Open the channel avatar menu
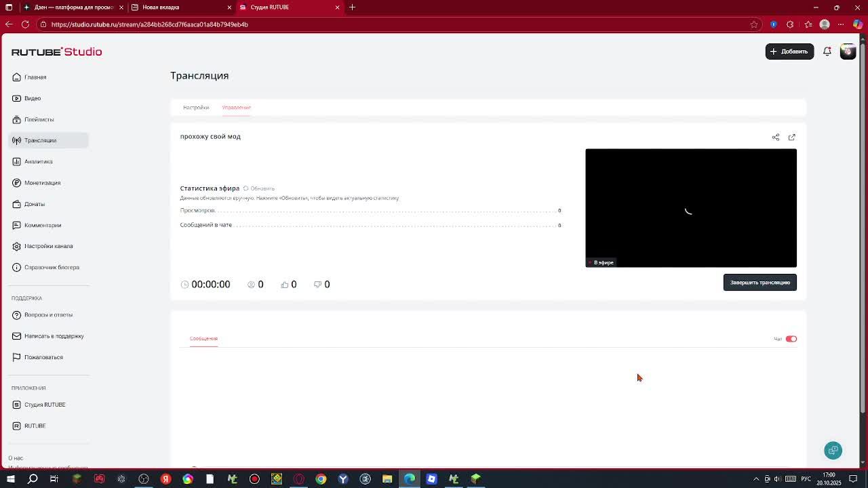Screen dimensions: 868x488 point(848,52)
